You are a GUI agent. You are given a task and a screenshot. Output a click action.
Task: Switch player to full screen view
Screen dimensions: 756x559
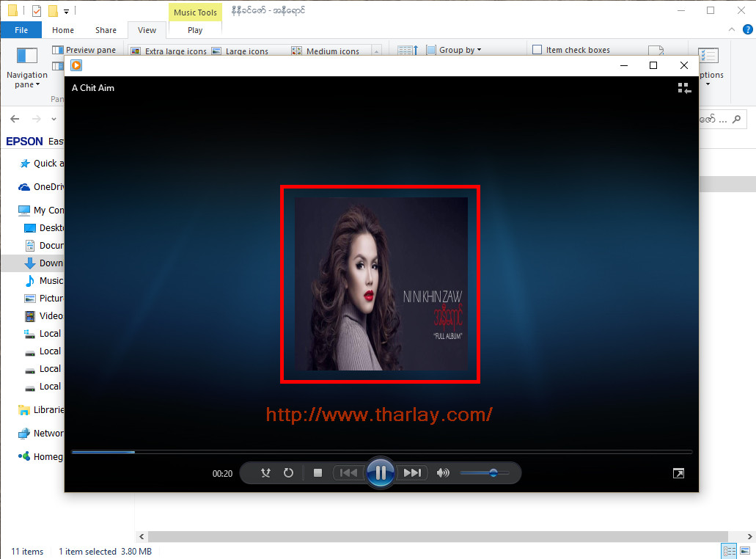point(678,473)
